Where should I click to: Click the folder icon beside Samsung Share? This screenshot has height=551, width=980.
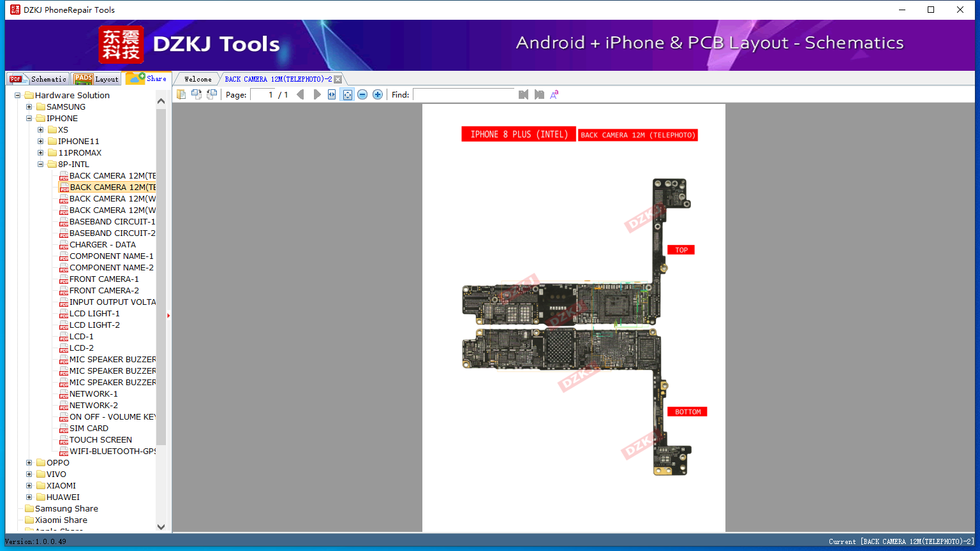pos(29,508)
